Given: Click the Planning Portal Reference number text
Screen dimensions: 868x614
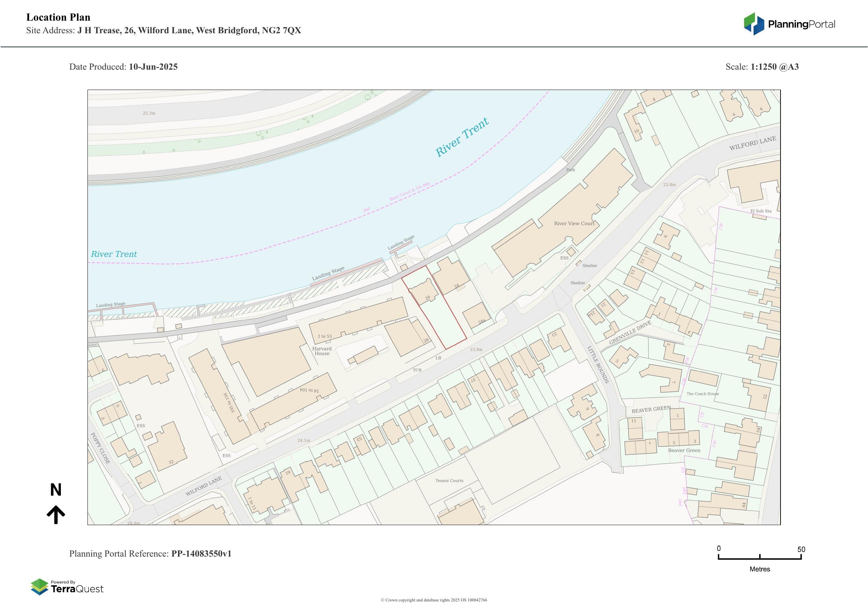Looking at the screenshot, I should pos(201,553).
